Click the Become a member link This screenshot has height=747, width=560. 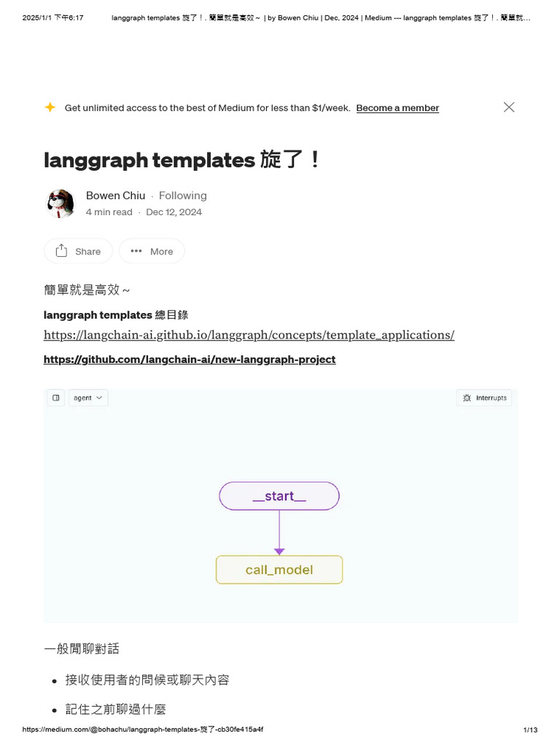397,108
